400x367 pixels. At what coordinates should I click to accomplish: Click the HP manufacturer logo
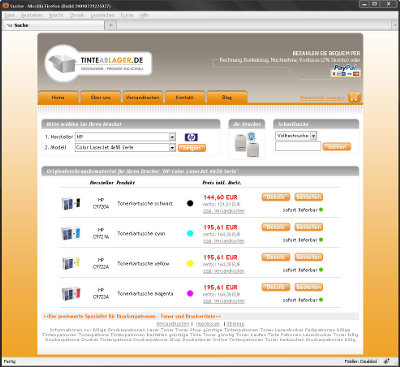click(x=191, y=137)
